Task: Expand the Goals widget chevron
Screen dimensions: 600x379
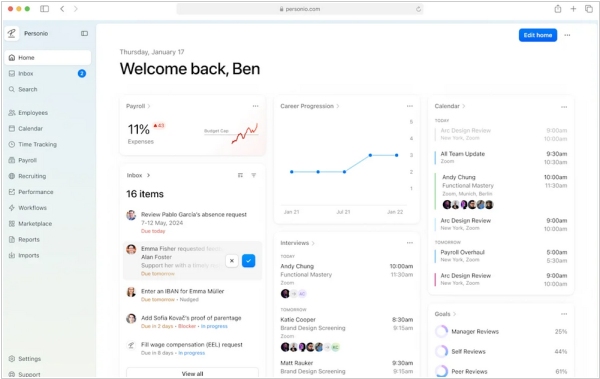Action: point(455,314)
